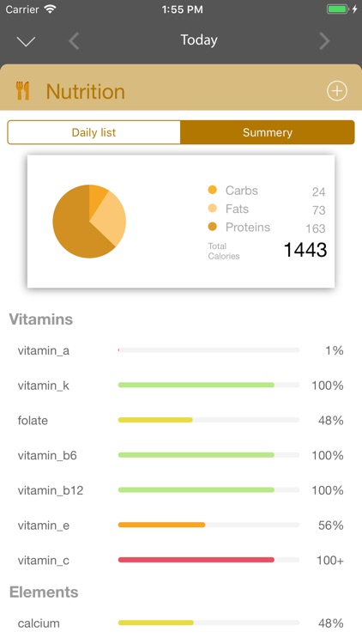Select the Carbs legend dot

[x=212, y=190]
